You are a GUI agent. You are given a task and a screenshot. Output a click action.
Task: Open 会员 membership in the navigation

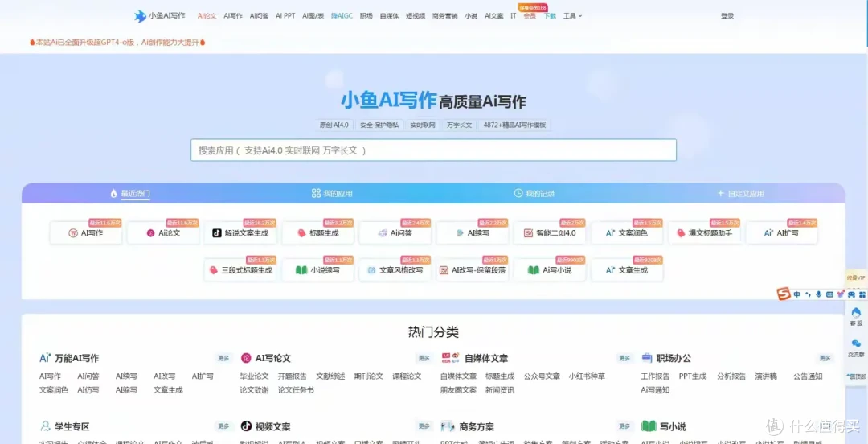pyautogui.click(x=530, y=16)
